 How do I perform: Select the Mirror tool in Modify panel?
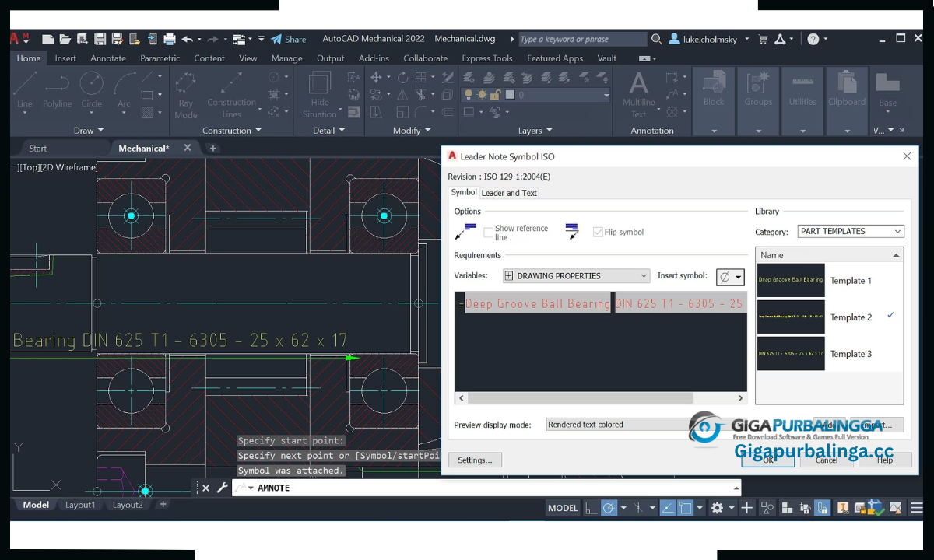[x=402, y=95]
